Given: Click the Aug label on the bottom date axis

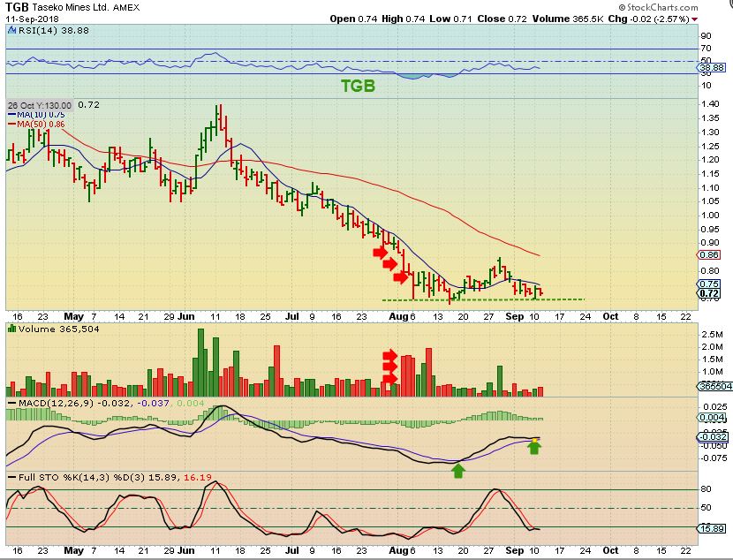Looking at the screenshot, I should pyautogui.click(x=399, y=550).
